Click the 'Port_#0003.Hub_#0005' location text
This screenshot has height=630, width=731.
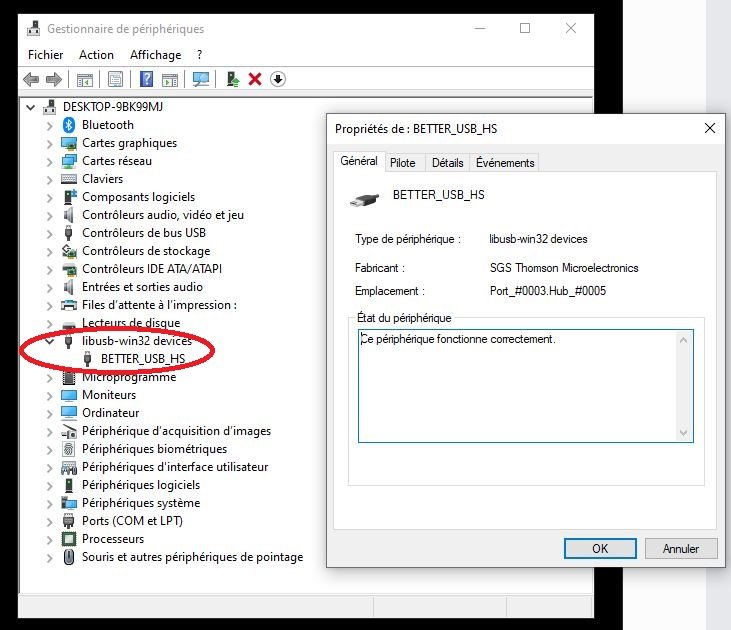pyautogui.click(x=548, y=291)
